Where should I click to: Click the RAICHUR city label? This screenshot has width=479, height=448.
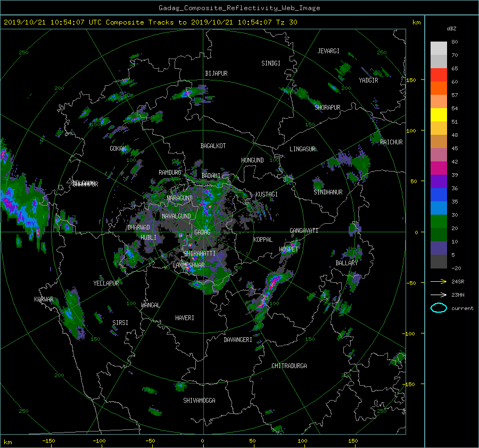click(391, 142)
